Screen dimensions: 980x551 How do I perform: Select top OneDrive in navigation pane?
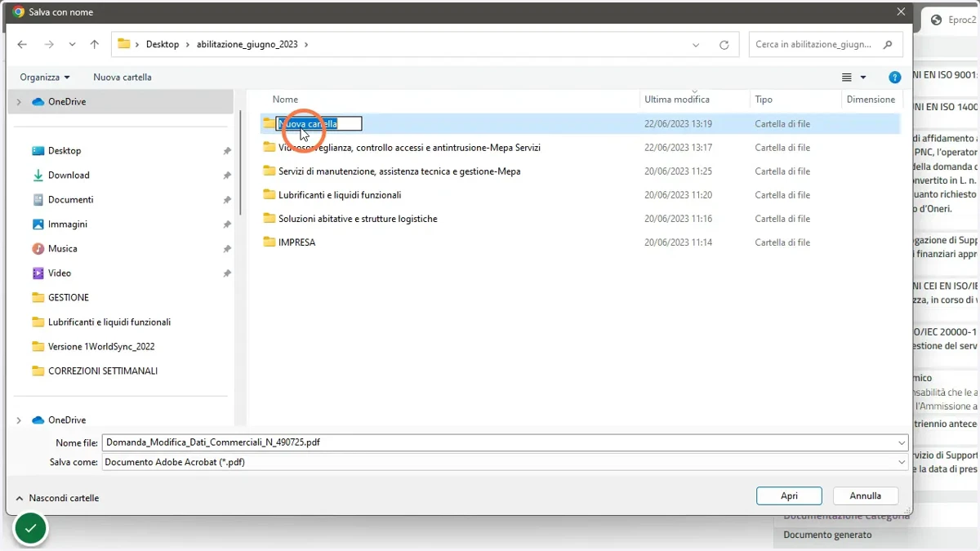67,102
